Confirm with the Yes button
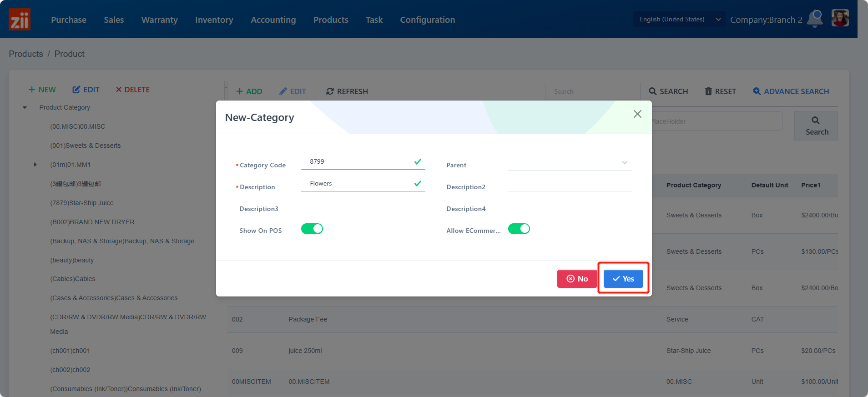 point(623,279)
